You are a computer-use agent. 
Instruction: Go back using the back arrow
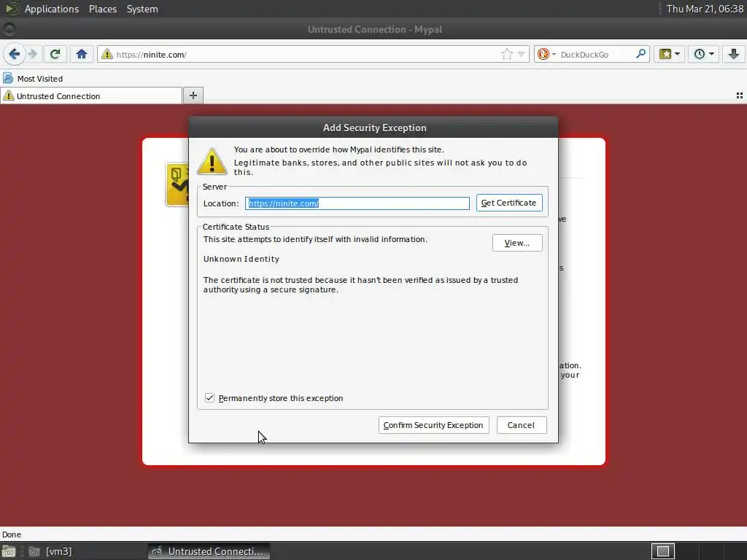15,54
